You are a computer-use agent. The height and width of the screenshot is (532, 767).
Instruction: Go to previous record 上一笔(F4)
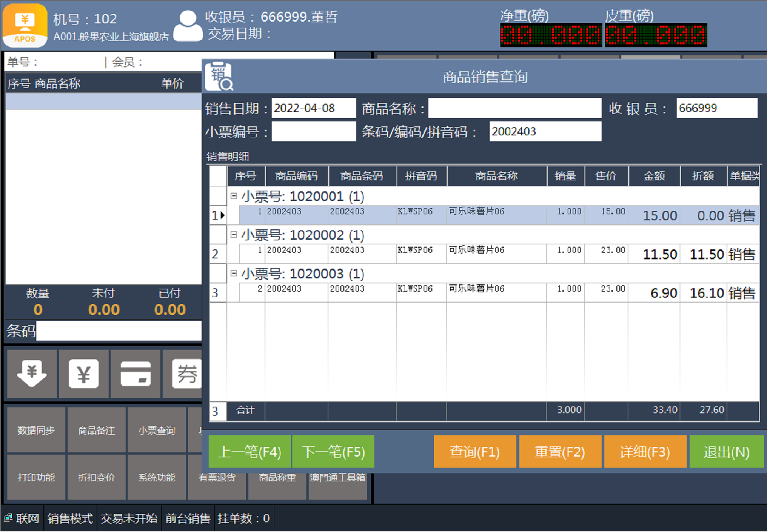point(250,452)
